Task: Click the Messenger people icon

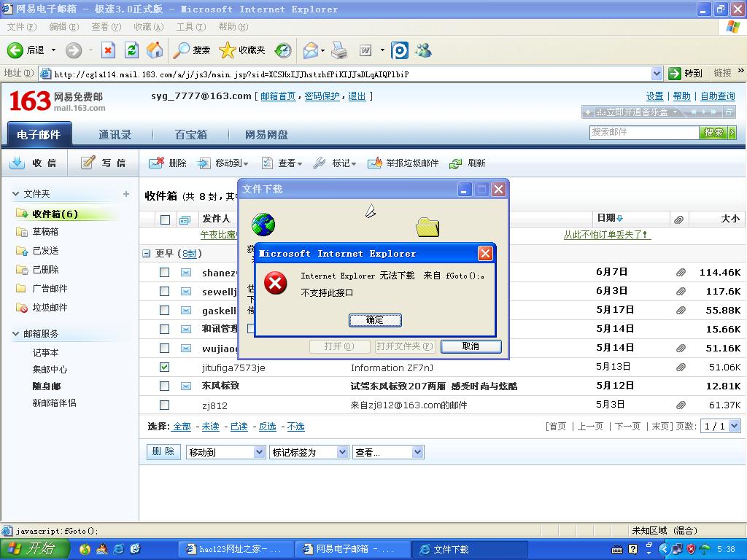Action: 423,50
